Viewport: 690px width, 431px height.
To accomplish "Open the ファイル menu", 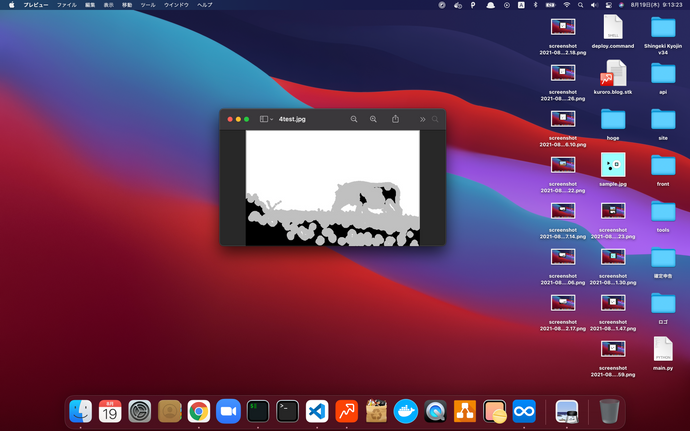I will point(66,5).
